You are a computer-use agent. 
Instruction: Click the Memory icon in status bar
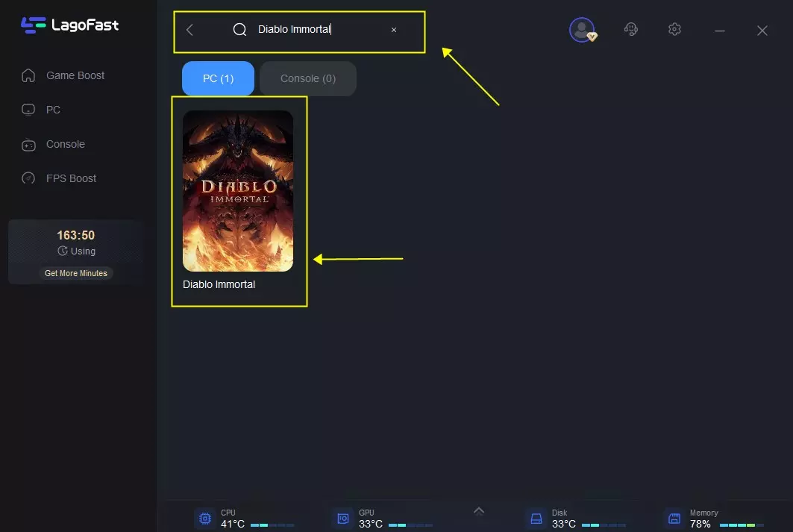(674, 519)
